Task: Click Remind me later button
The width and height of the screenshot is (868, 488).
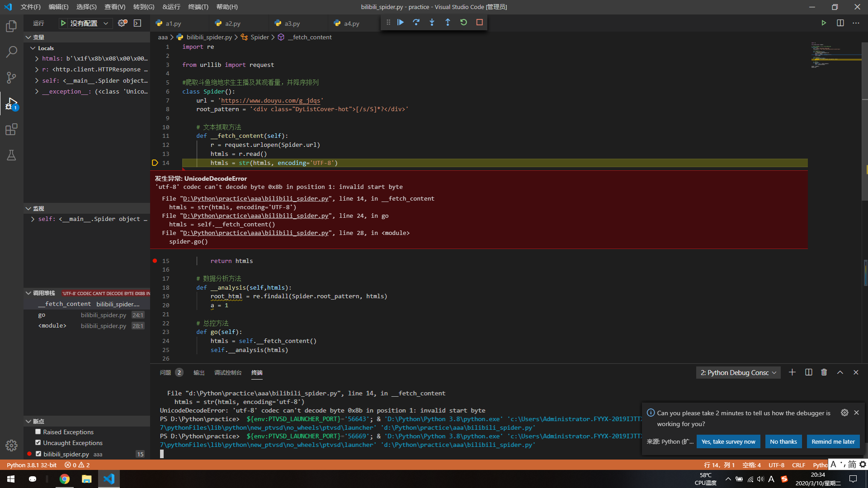Action: coord(833,441)
